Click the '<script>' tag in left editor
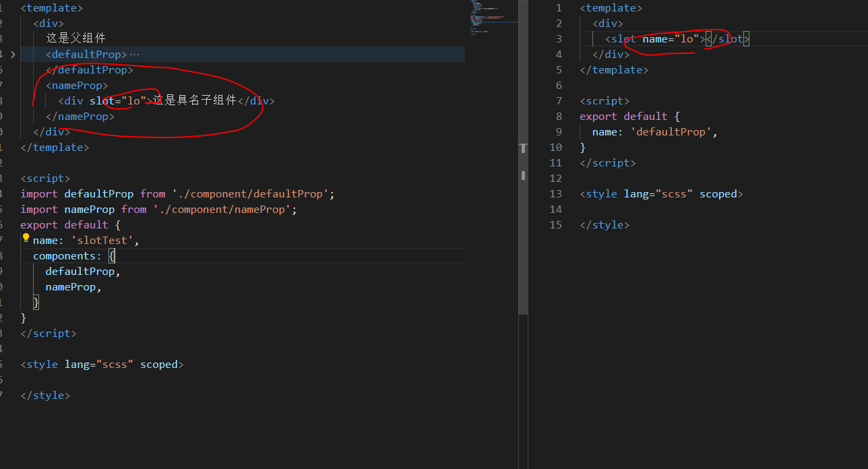 [x=45, y=179]
